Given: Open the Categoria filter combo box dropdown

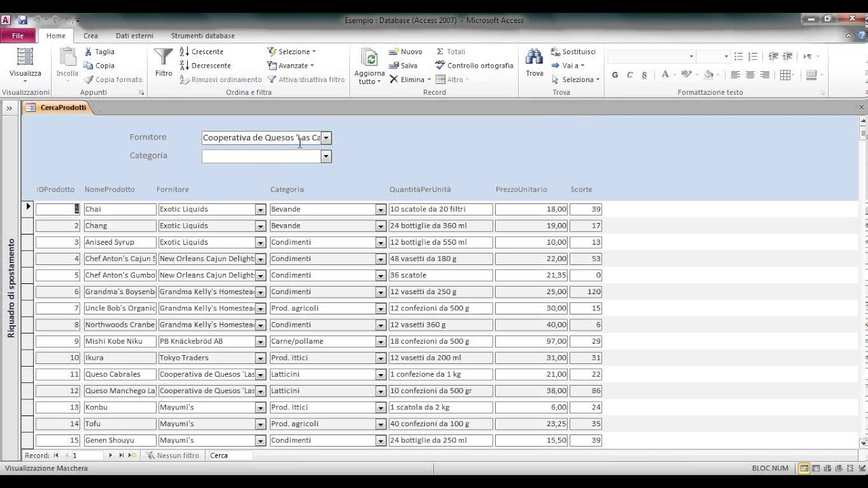Looking at the screenshot, I should (326, 157).
